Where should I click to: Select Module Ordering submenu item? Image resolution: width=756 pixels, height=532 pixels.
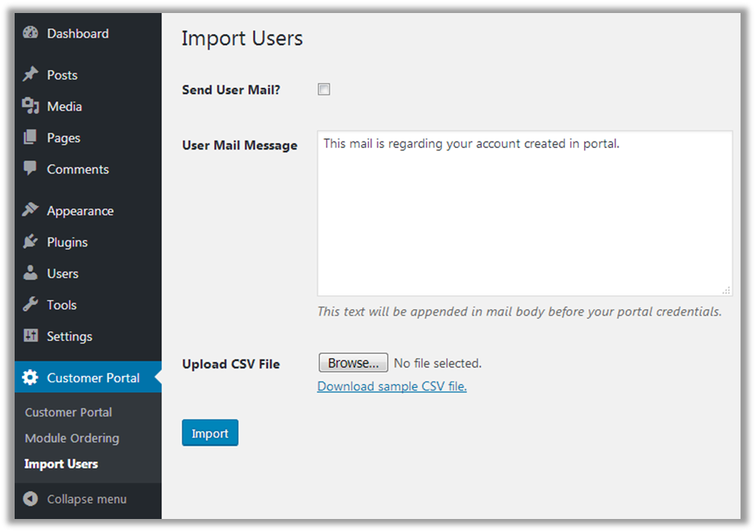pos(72,438)
